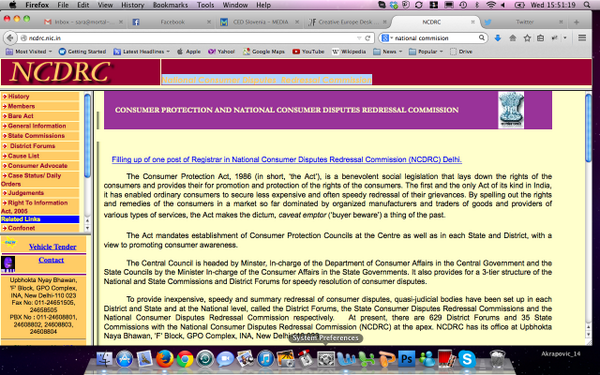Open the Vehicle Tender link
This screenshot has height=375, width=600.
tap(53, 247)
